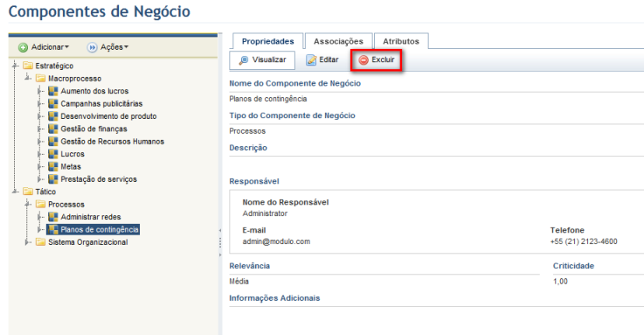Select Aumento dos lucros in tree
644x335 pixels.
coord(94,91)
